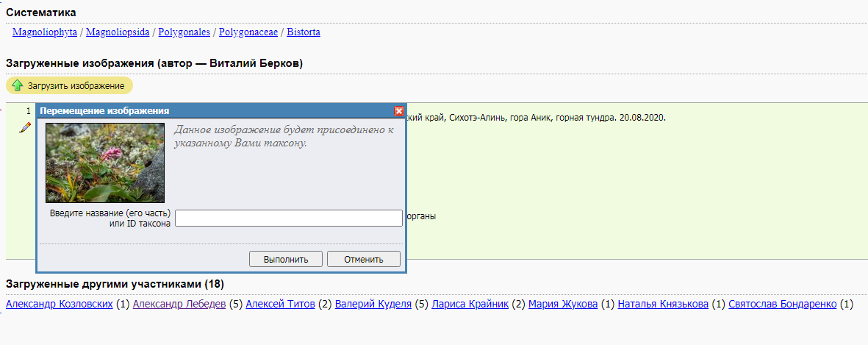
Task: Open Валерий Куделя's uploads
Action: [373, 304]
